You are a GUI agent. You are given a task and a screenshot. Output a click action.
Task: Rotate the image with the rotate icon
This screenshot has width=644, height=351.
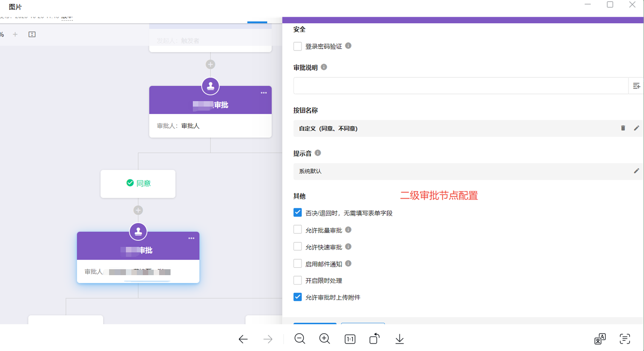(375, 339)
